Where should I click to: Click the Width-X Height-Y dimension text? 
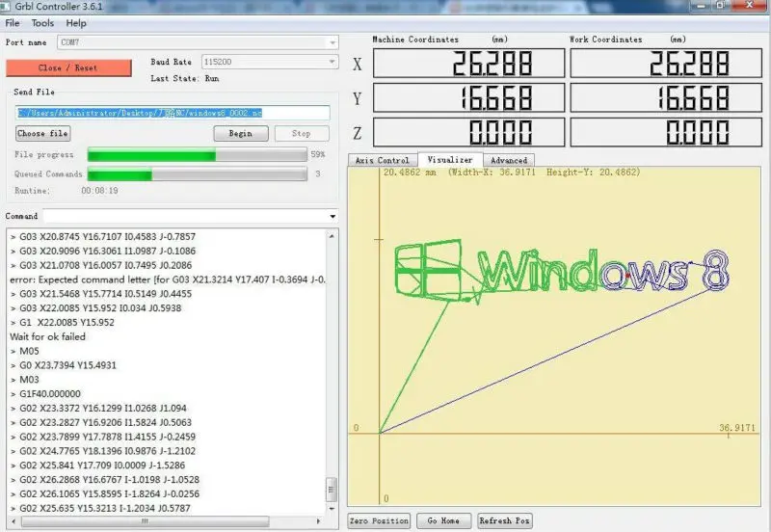tap(545, 173)
